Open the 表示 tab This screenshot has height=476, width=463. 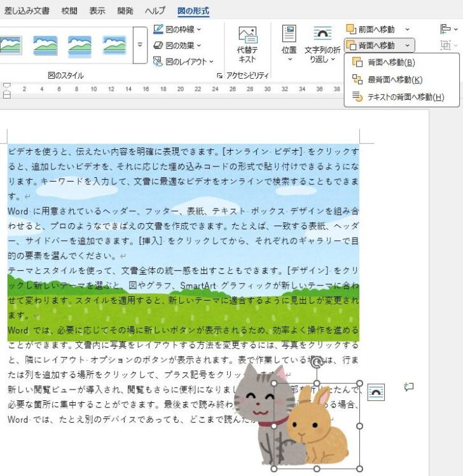[x=97, y=11]
